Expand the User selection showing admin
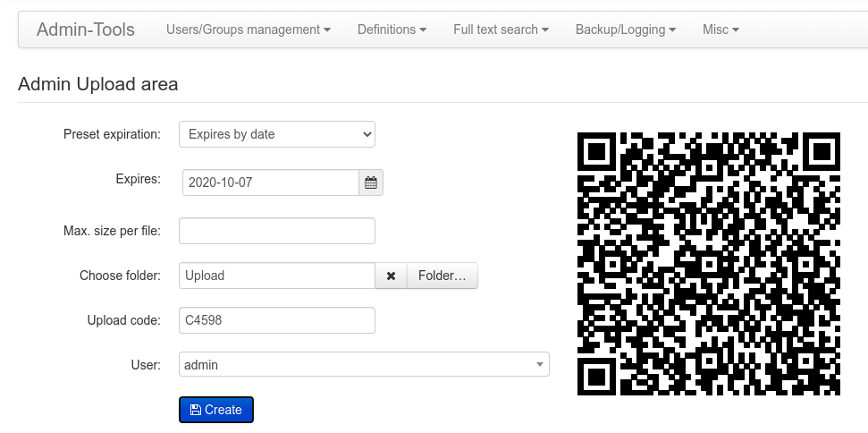The image size is (868, 433). (x=364, y=365)
